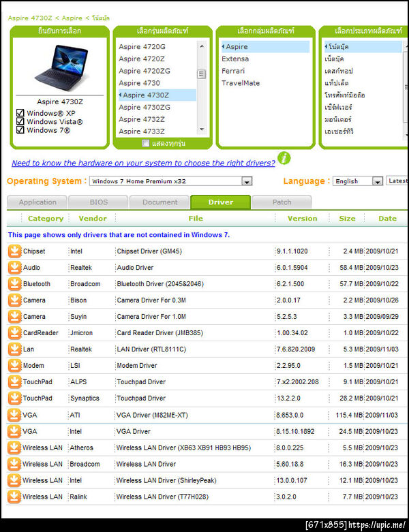Select มอนิเตอร์ product type

point(338,119)
